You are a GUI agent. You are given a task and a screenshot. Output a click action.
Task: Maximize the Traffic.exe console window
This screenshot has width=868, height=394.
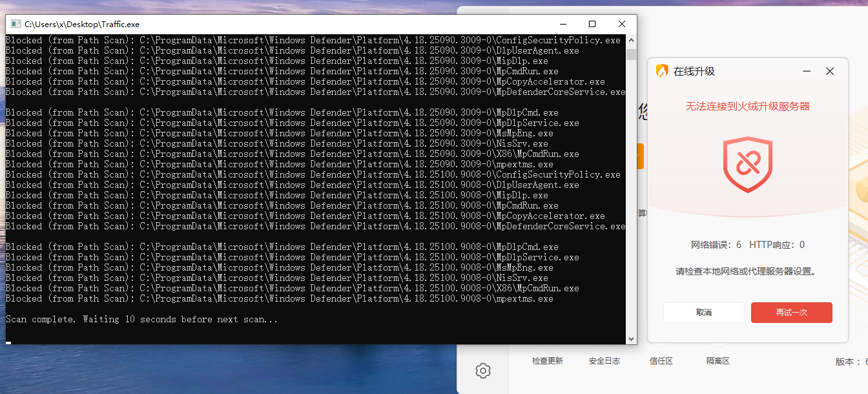(592, 24)
